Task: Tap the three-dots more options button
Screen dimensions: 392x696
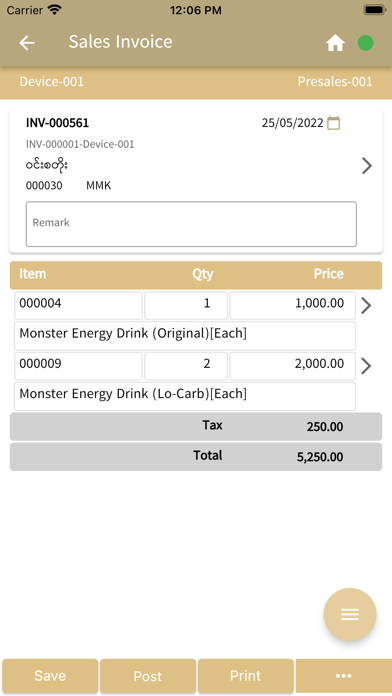Action: tap(344, 676)
